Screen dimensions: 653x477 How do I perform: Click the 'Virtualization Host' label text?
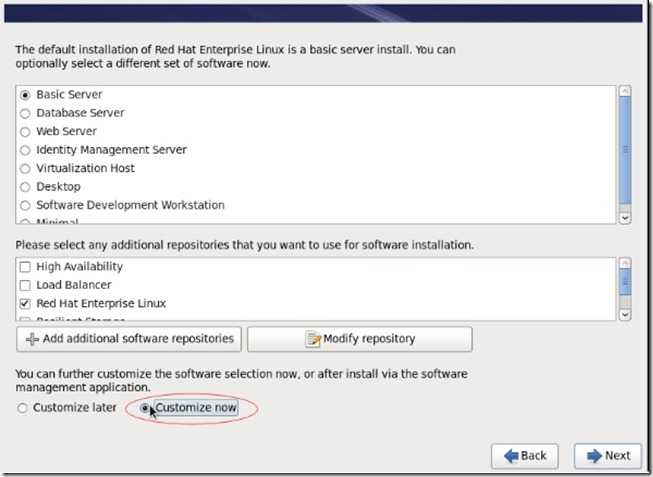coord(85,168)
